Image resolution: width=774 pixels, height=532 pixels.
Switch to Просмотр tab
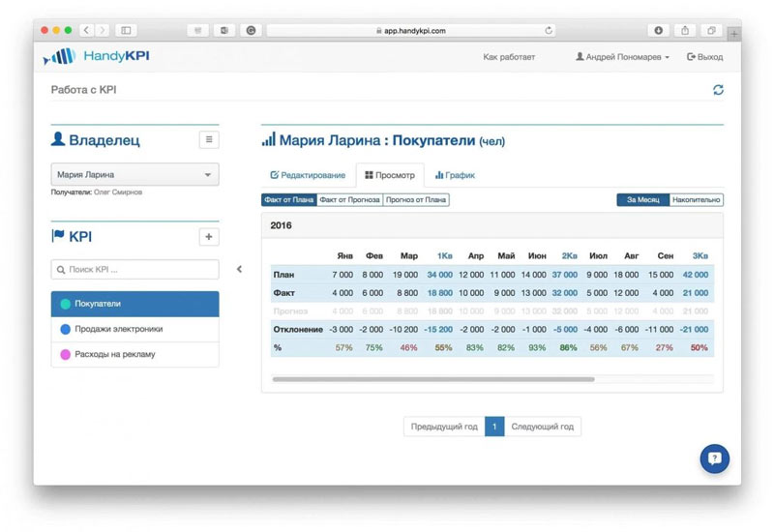pyautogui.click(x=390, y=175)
